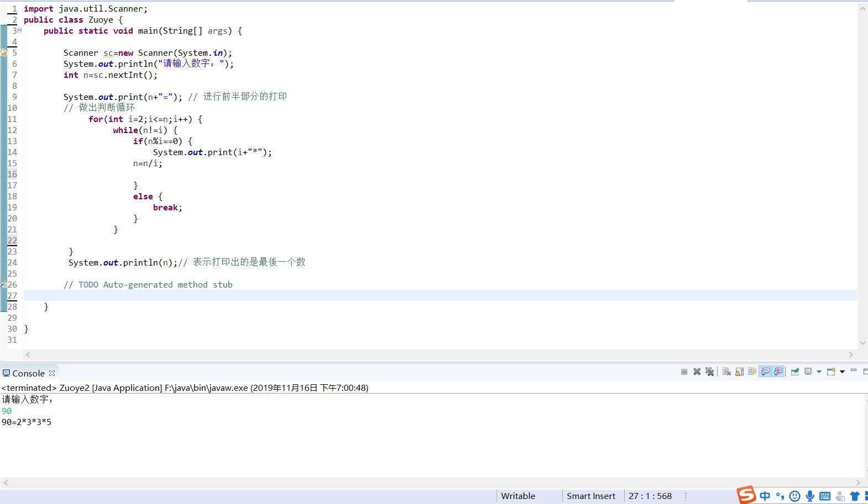
Task: Close the Console tab with its X
Action: pos(52,373)
